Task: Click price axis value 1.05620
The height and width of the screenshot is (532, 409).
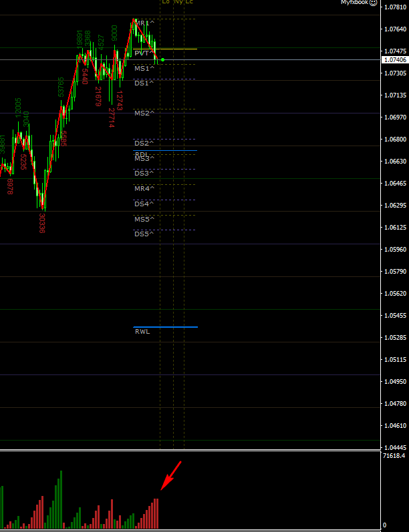Action: [x=395, y=293]
